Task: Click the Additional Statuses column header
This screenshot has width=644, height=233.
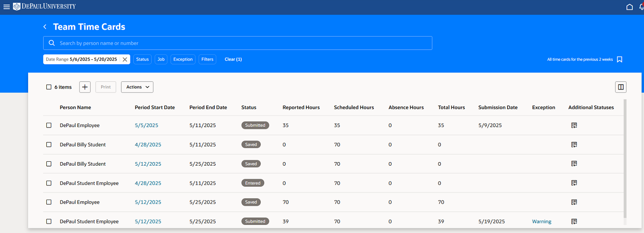Action: pos(591,107)
